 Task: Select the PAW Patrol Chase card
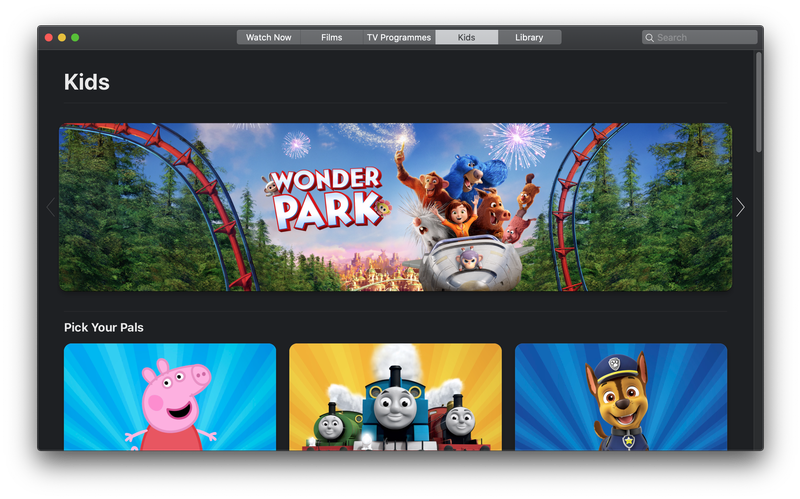[x=621, y=397]
